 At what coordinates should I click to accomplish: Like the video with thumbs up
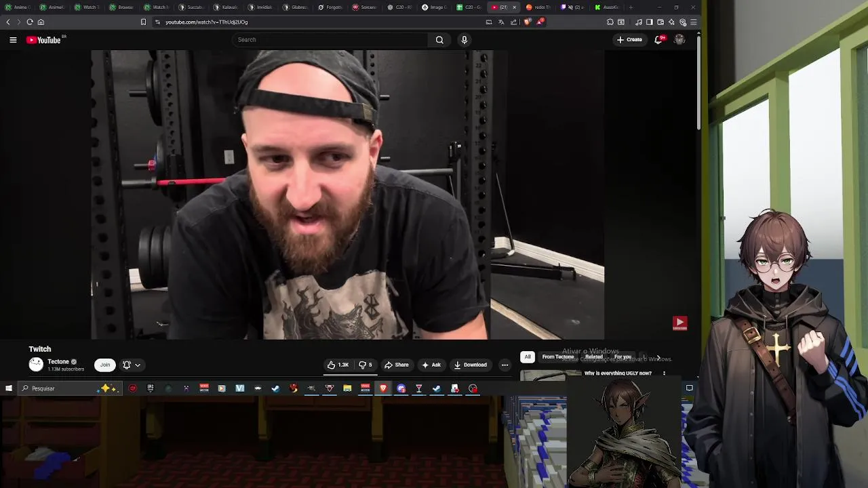click(338, 365)
